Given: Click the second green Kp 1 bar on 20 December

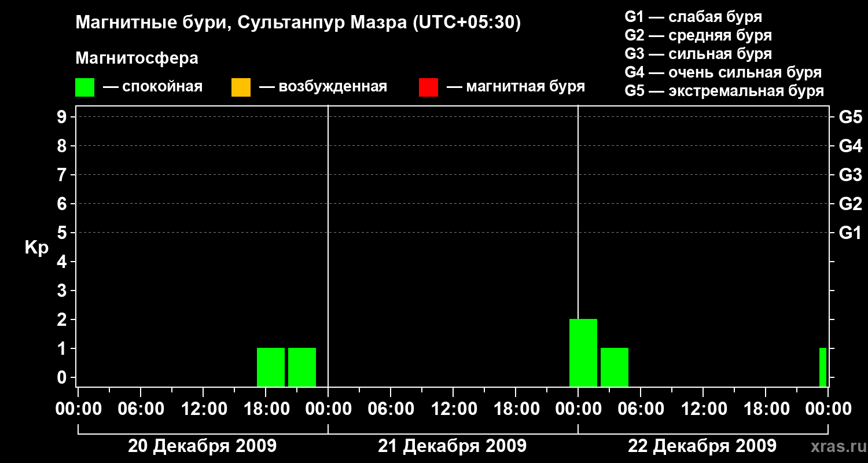Looking at the screenshot, I should [x=302, y=367].
